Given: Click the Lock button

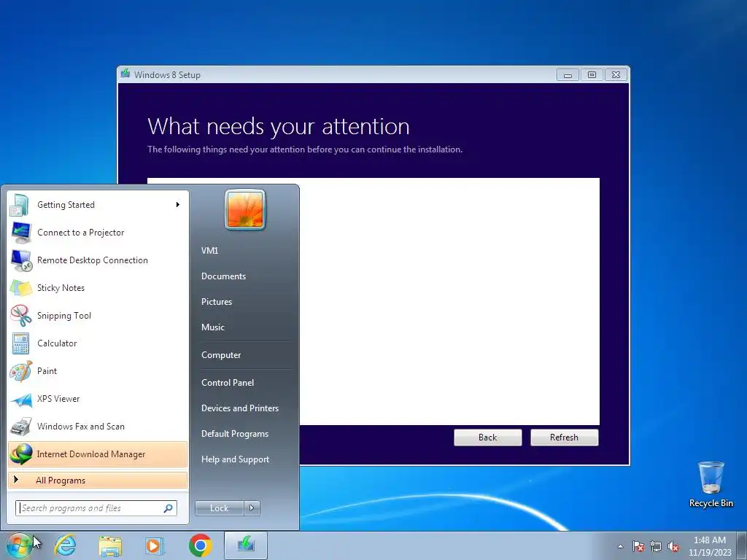Looking at the screenshot, I should (220, 508).
